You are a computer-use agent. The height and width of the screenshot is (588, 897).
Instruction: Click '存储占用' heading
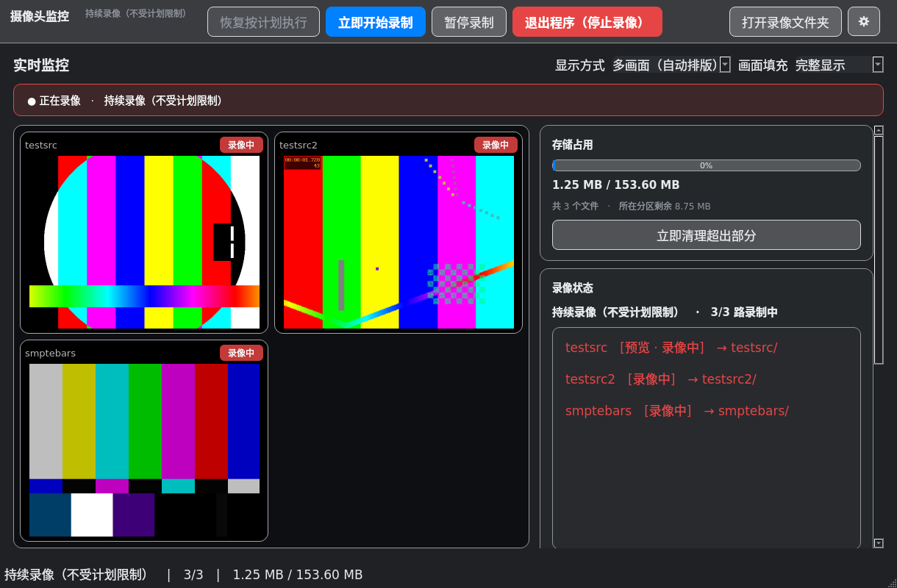[x=573, y=145]
